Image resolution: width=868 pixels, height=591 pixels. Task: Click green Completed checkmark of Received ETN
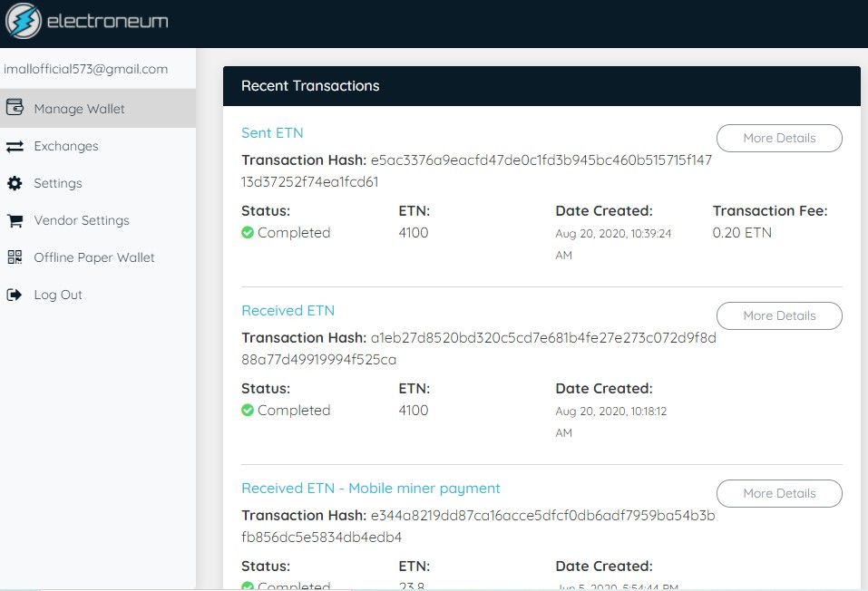[x=248, y=410]
